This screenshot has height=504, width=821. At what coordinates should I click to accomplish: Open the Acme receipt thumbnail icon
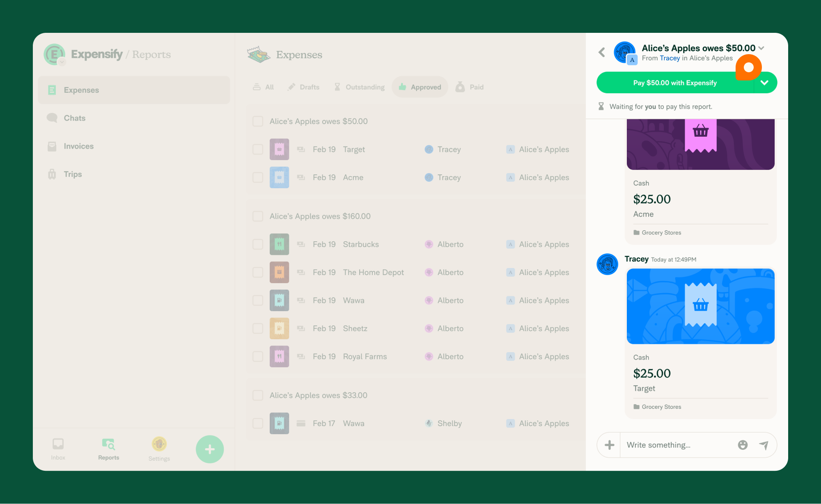pyautogui.click(x=279, y=177)
